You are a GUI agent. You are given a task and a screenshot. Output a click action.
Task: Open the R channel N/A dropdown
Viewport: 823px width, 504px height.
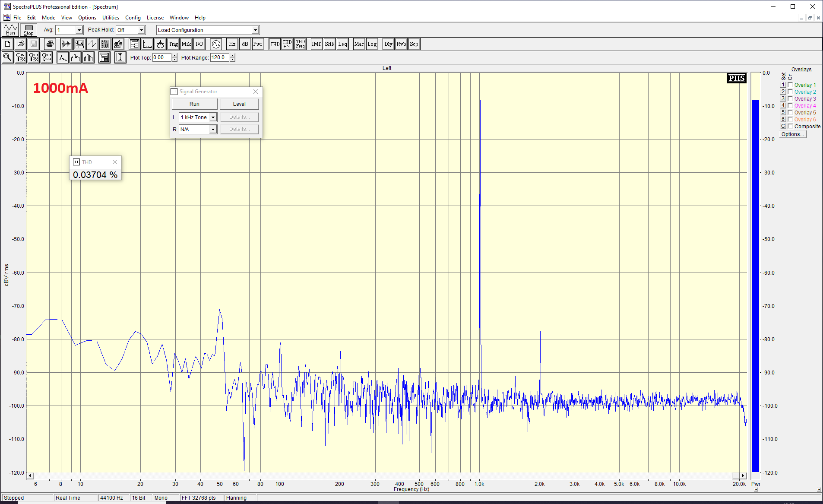213,130
